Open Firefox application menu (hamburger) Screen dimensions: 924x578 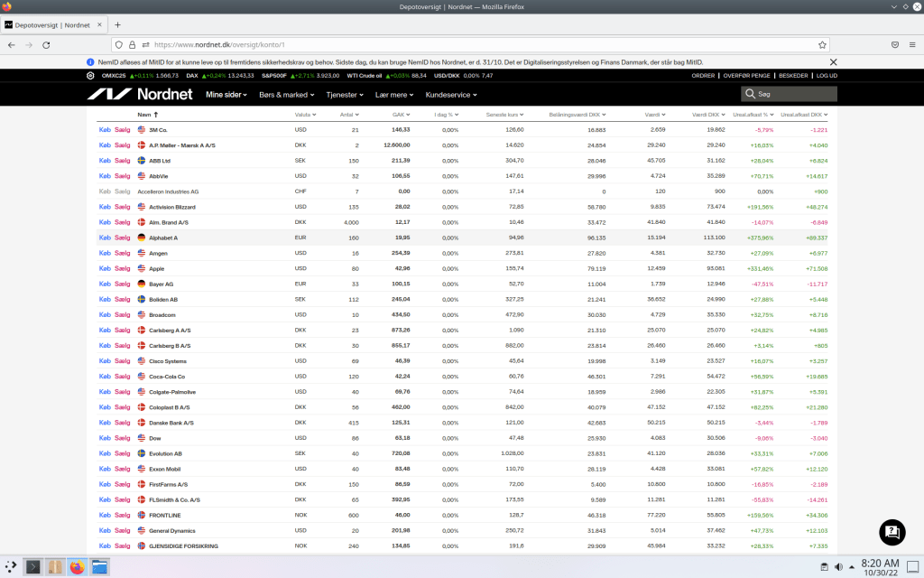(911, 44)
